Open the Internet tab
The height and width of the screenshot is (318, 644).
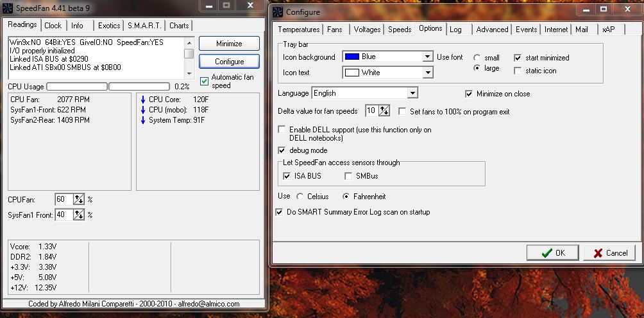tap(556, 29)
